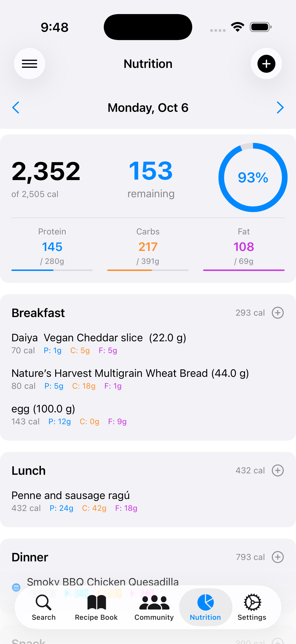Image resolution: width=296 pixels, height=644 pixels.
Task: Add a food item to Lunch
Action: 277,471
